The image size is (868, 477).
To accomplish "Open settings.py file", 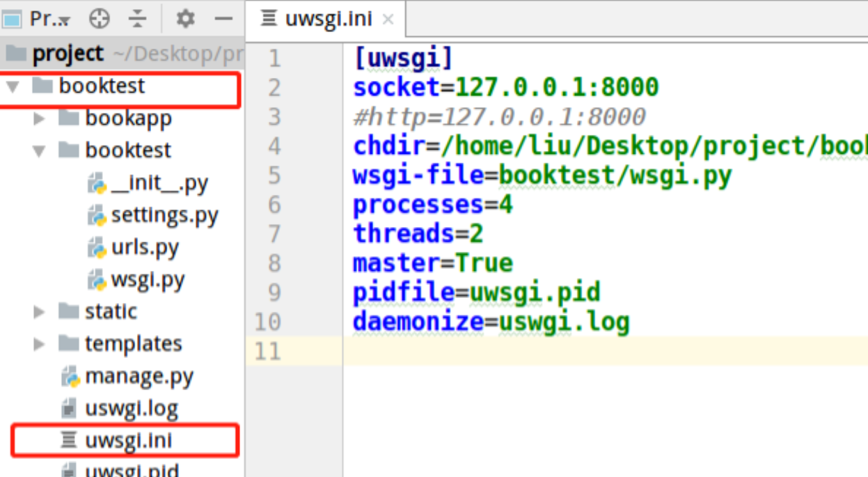I will (164, 215).
